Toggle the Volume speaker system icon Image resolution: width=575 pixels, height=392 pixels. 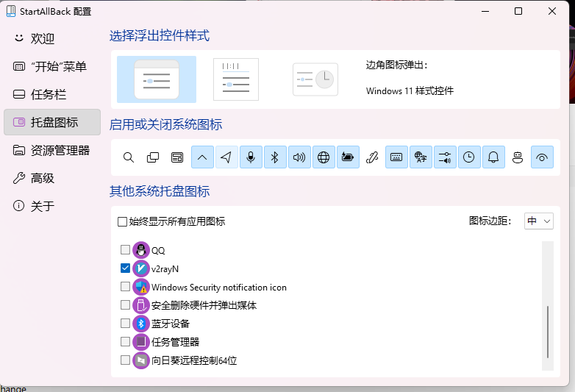point(299,157)
